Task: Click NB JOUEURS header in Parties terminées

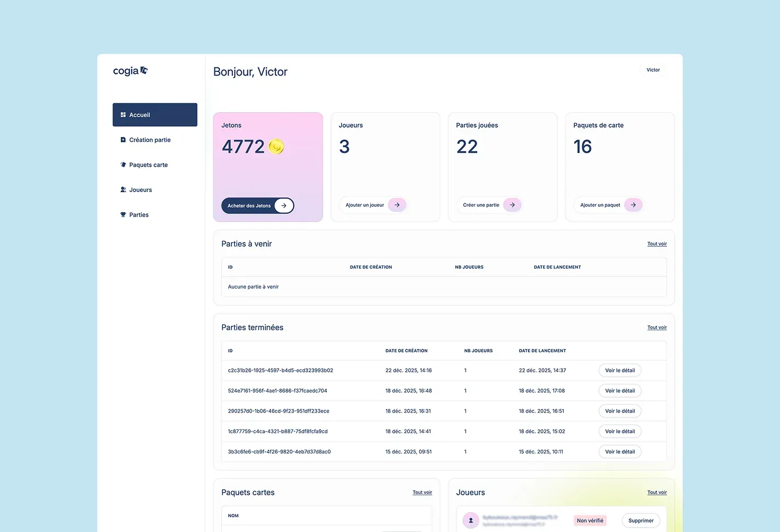Action: [478, 350]
